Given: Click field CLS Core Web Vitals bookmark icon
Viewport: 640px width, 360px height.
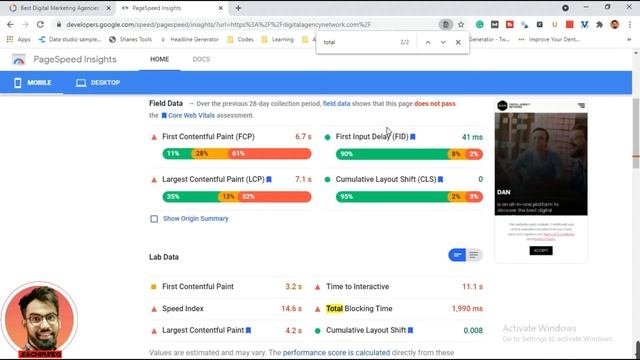Looking at the screenshot, I should point(440,180).
